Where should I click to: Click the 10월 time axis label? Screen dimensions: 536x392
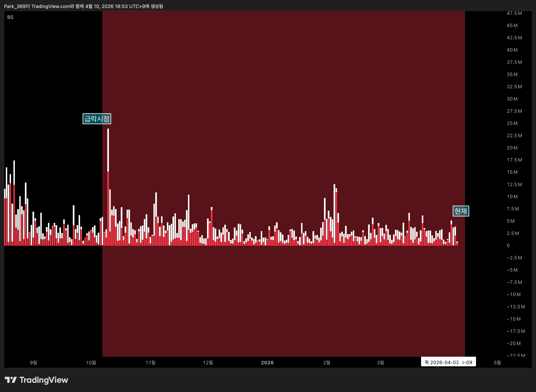point(91,363)
